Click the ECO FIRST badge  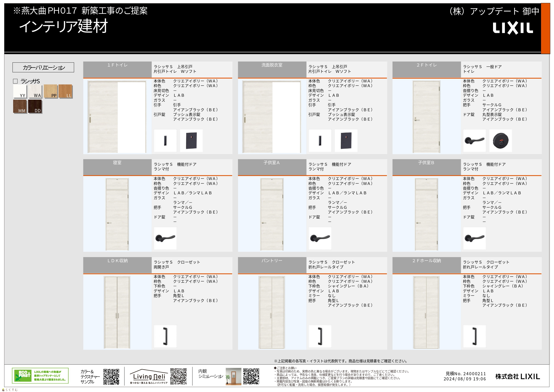40,376
